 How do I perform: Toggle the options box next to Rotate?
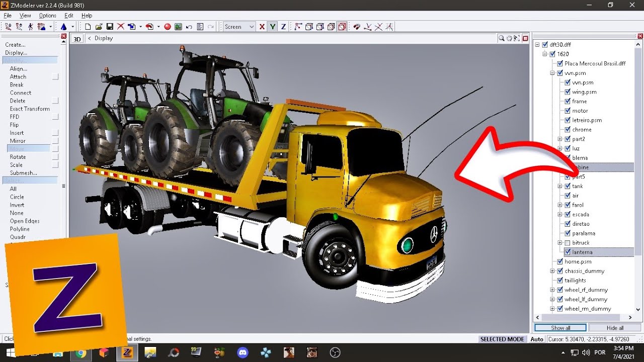click(x=55, y=157)
